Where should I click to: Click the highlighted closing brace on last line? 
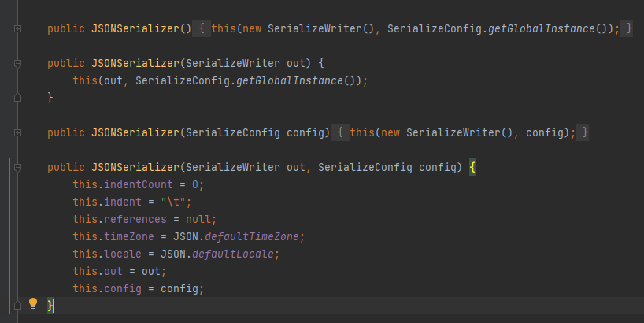(x=51, y=306)
